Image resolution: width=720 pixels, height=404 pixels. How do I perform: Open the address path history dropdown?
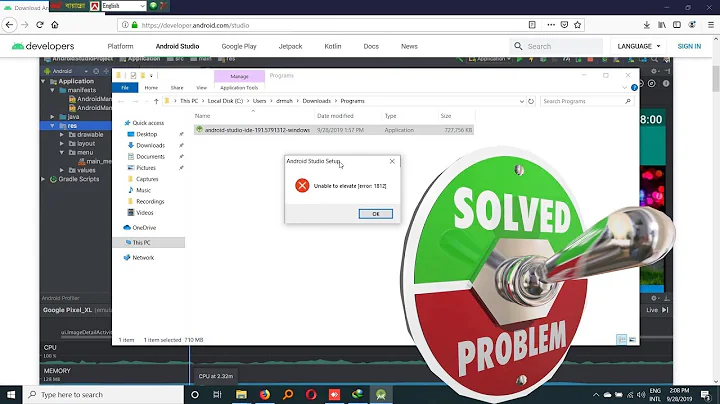coord(522,101)
